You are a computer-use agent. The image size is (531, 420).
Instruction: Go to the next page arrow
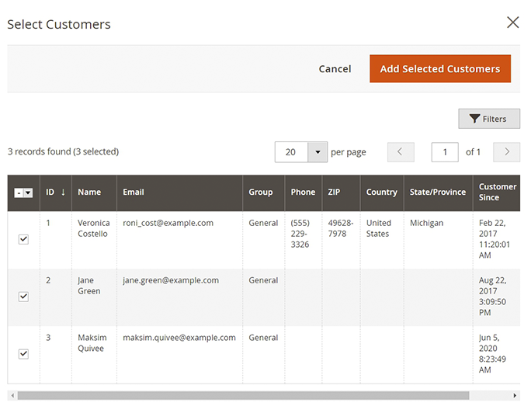pyautogui.click(x=506, y=152)
